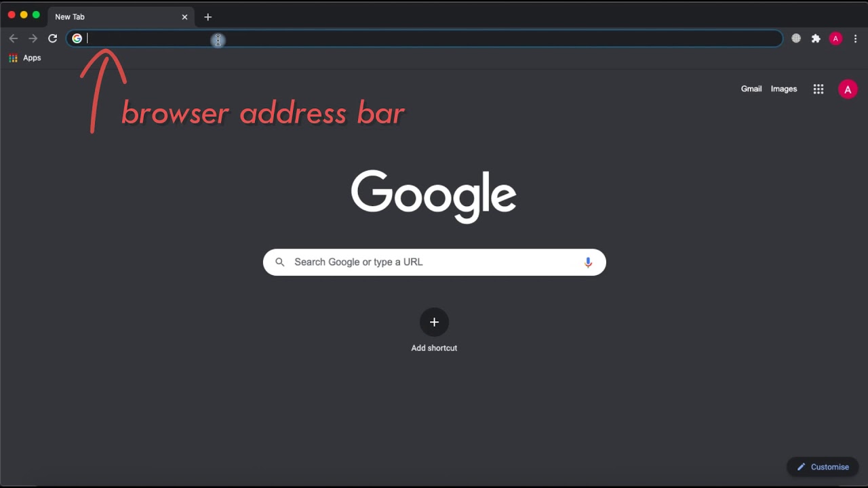Open the Images link
Viewport: 868px width, 488px height.
coord(784,89)
